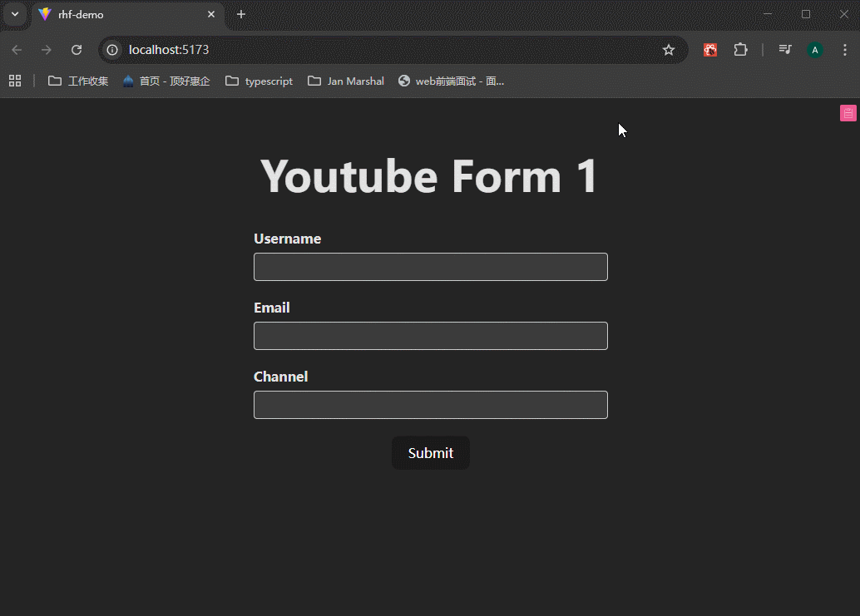Open the Jan Marshal bookmark folder
The image size is (860, 616).
tap(346, 81)
